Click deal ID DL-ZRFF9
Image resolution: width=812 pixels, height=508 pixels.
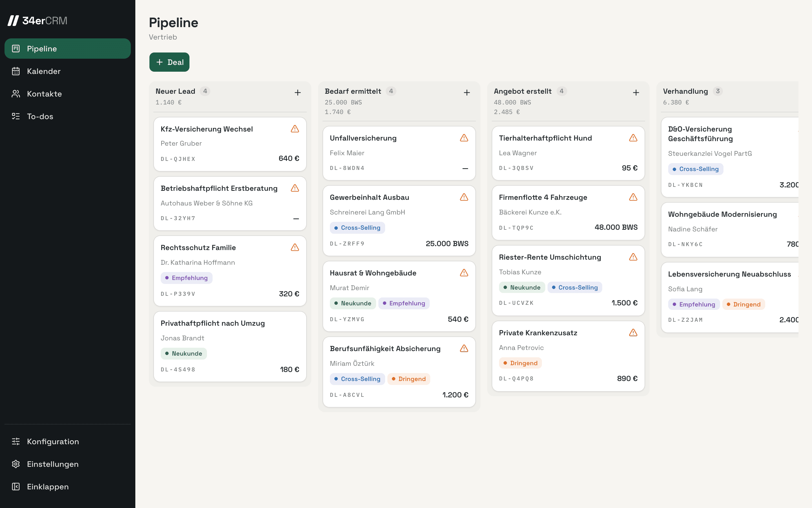point(347,244)
